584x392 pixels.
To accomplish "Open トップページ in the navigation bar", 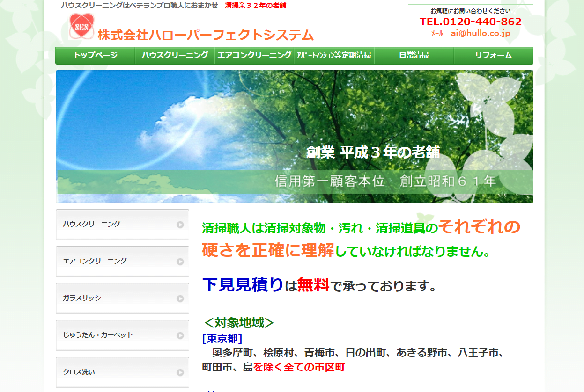I will coord(96,55).
